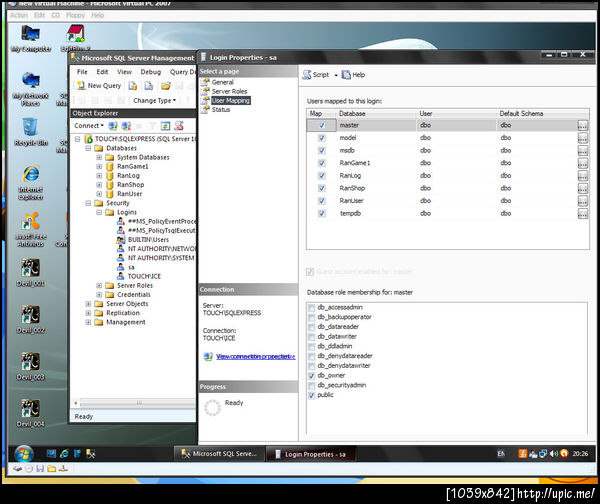
Task: Open Devil_001 desktop shortcut
Action: 31,273
